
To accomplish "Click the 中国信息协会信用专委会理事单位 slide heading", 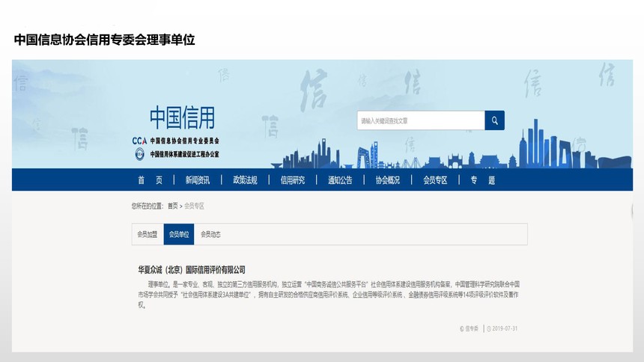I will (104, 40).
